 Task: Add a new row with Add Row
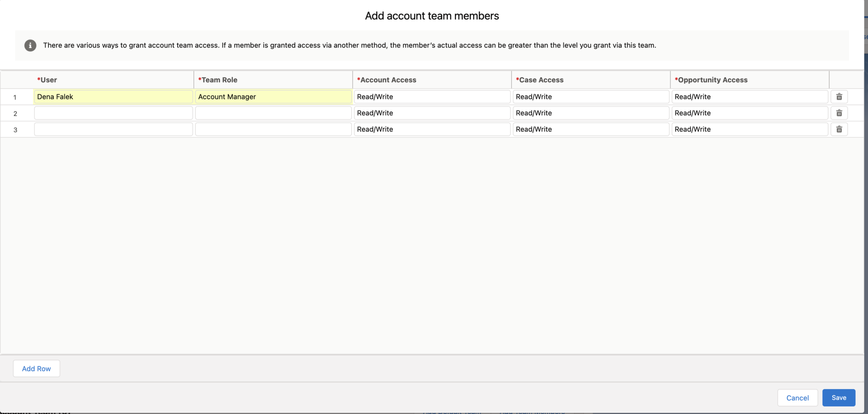pos(36,369)
